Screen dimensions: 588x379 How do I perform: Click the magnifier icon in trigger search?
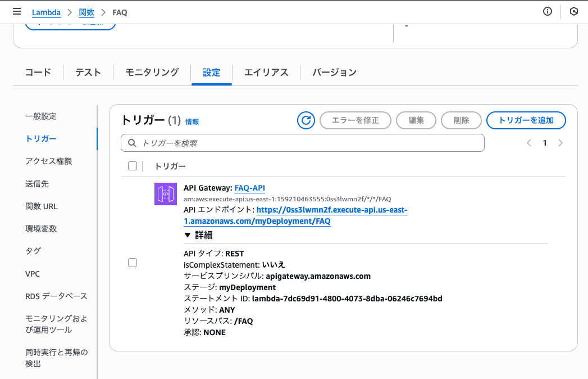pos(131,143)
